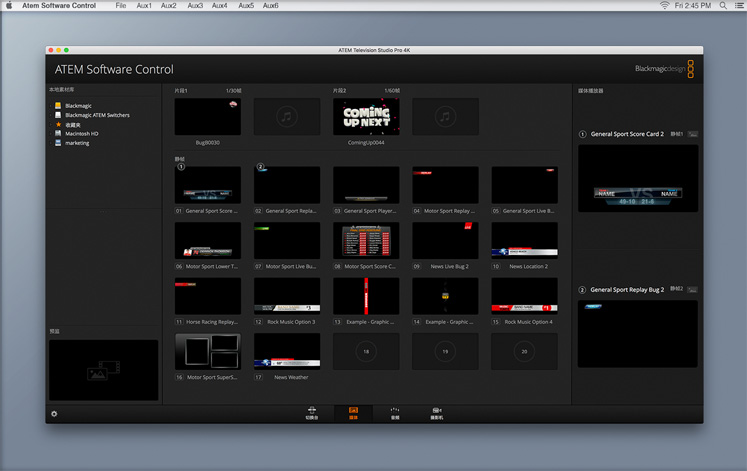Expand the Blackmagic folder in local library
Viewport: 747px width, 471px height.
point(78,105)
